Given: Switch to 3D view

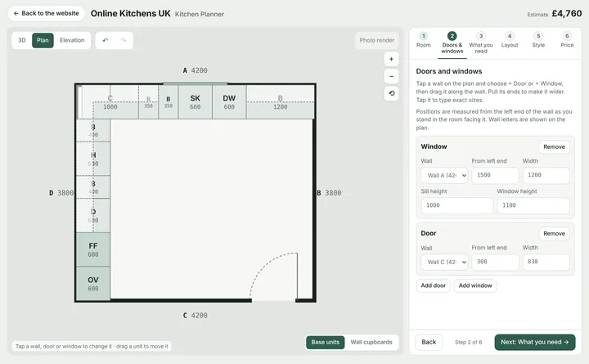Looking at the screenshot, I should click(22, 40).
